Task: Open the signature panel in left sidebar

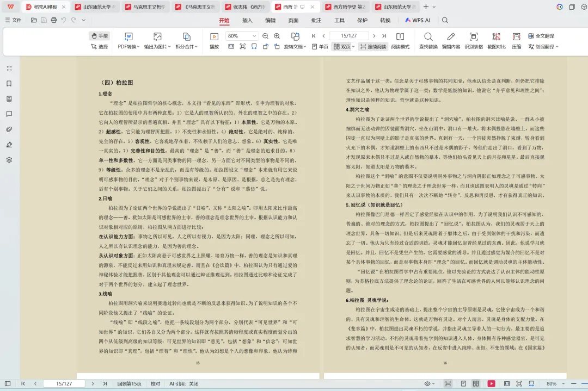Action: tap(9, 145)
